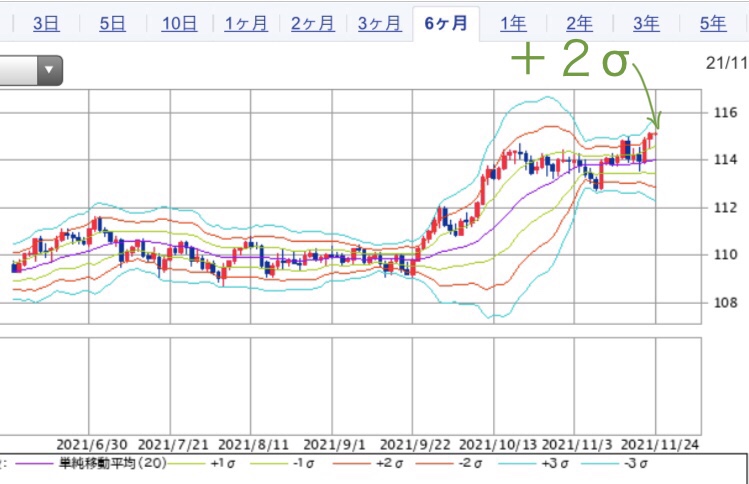Click the 114 price axis value
The width and height of the screenshot is (749, 484).
726,160
